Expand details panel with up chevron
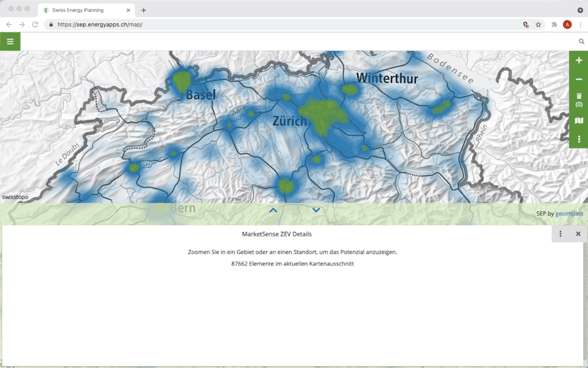Image resolution: width=588 pixels, height=368 pixels. point(273,210)
